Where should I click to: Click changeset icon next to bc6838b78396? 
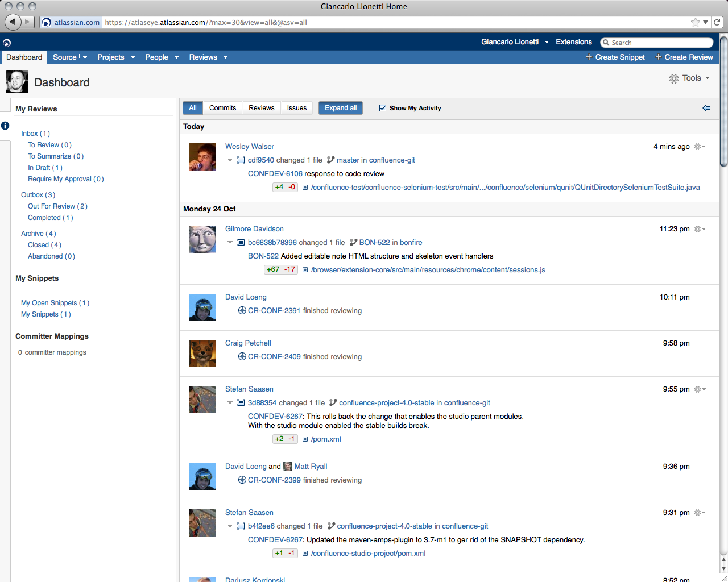pos(241,243)
